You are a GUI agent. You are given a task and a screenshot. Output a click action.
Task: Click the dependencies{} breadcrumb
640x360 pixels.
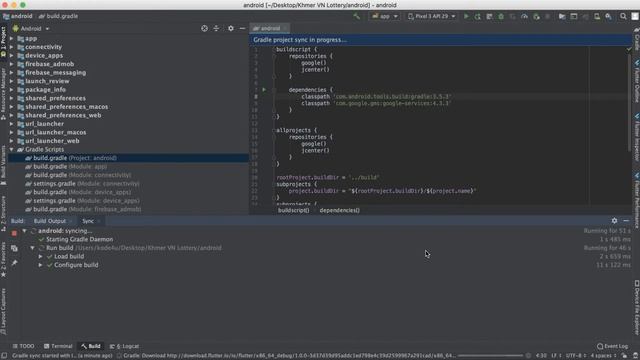click(340, 211)
